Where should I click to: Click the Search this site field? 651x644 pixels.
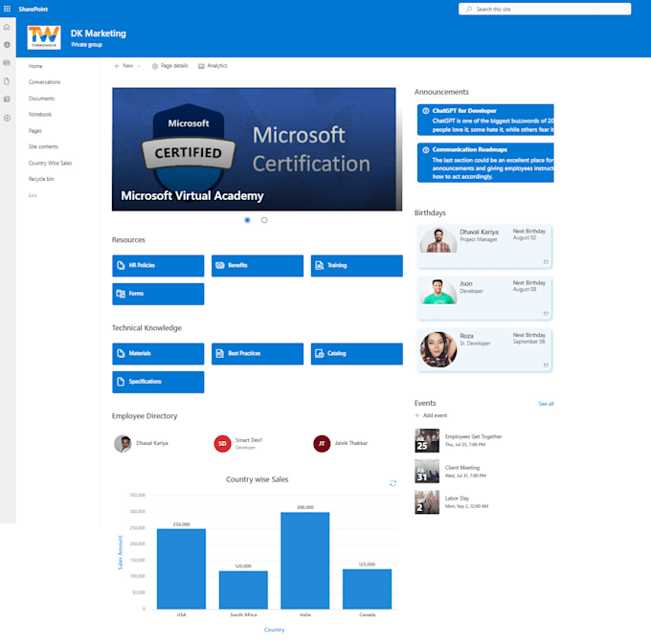point(545,10)
